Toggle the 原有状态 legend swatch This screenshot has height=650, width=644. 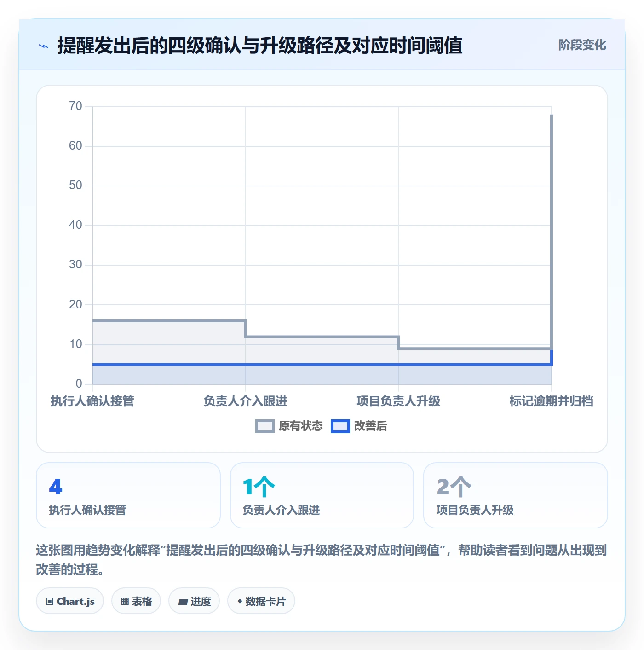coord(264,426)
